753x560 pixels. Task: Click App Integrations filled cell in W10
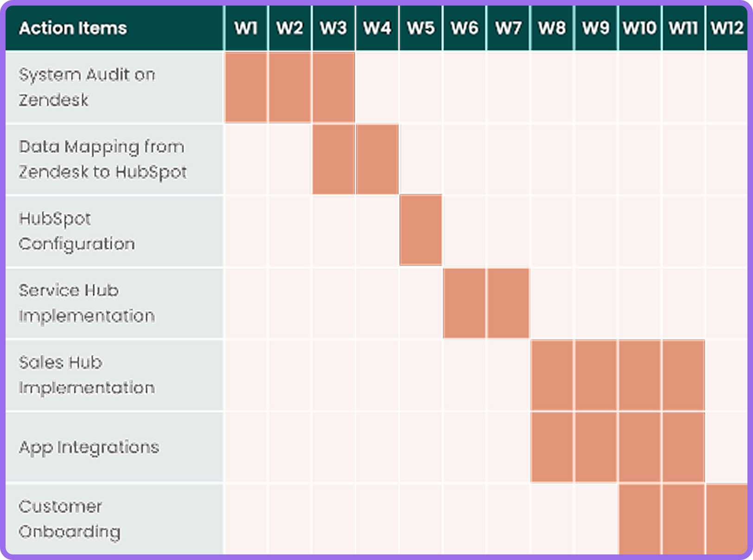[639, 447]
